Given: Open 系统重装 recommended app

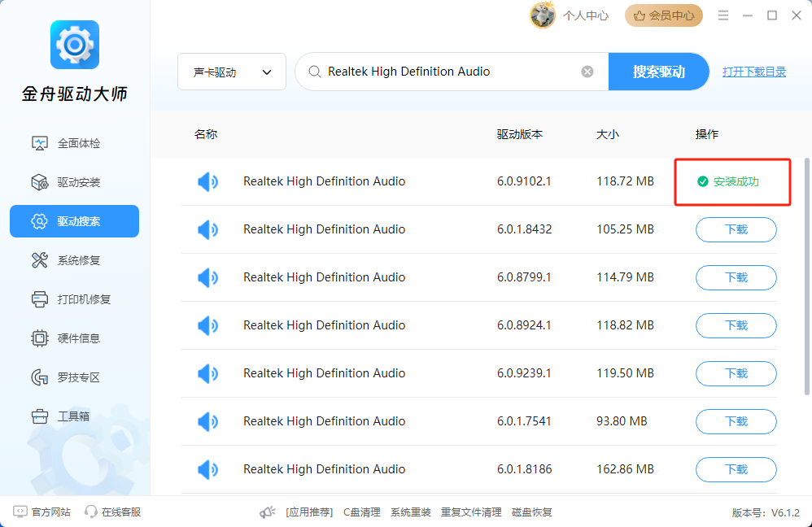Looking at the screenshot, I should pos(411,512).
